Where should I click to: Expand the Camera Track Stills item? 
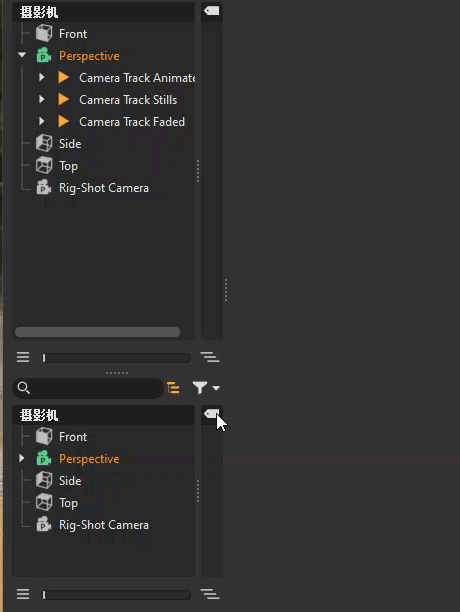click(x=42, y=99)
